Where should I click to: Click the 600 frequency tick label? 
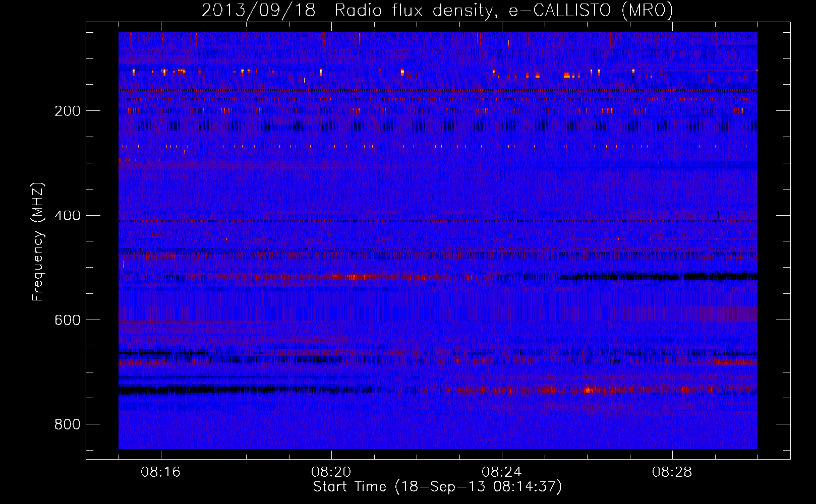(67, 321)
